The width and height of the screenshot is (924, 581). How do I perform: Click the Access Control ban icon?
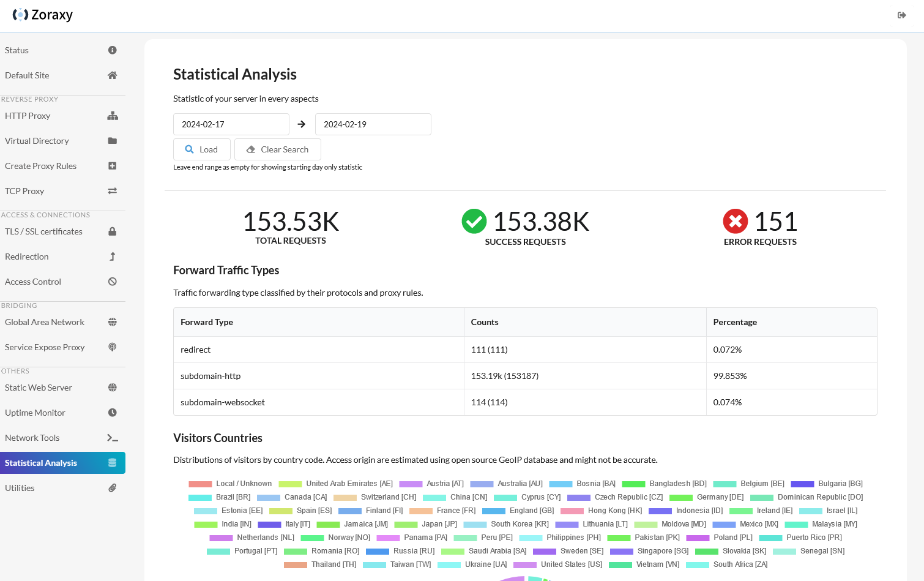coord(112,281)
